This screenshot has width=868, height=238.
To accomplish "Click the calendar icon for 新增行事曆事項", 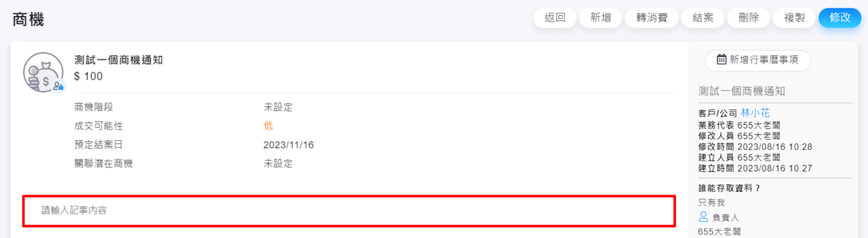I will click(x=721, y=60).
